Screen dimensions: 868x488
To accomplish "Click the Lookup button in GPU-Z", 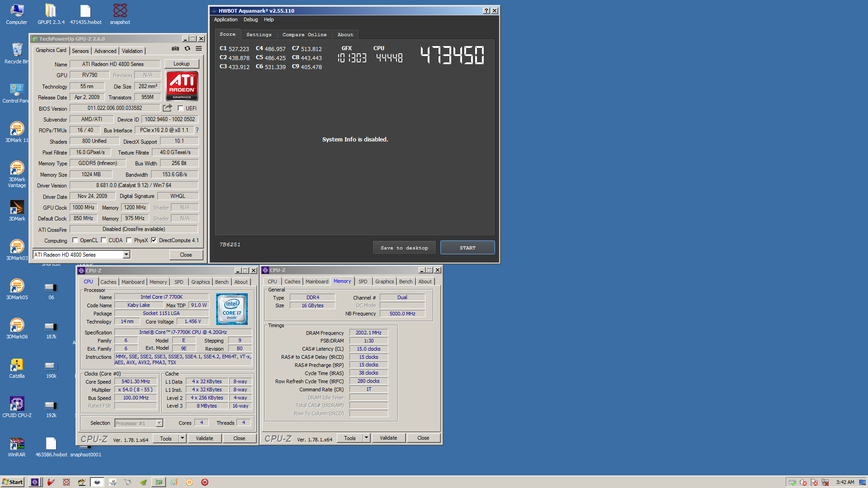I will point(181,64).
